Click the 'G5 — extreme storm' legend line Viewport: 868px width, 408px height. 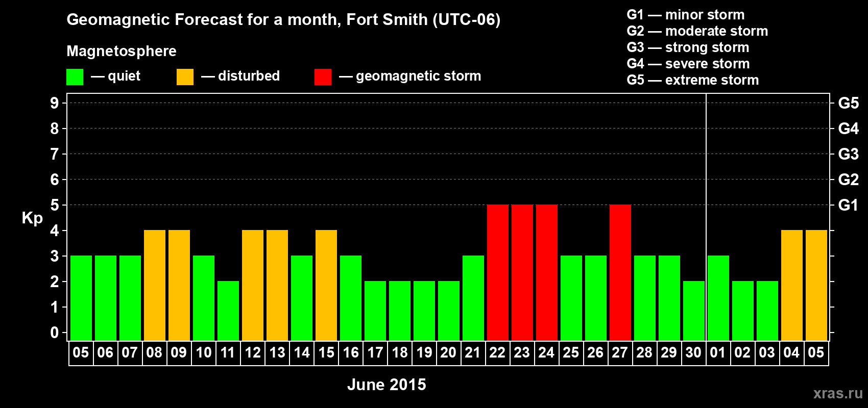point(692,80)
